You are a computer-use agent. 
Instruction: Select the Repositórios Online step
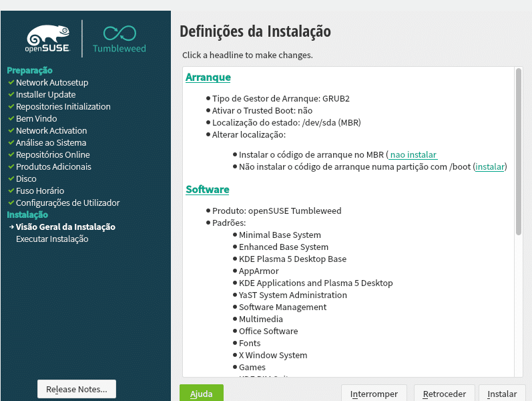click(x=53, y=154)
